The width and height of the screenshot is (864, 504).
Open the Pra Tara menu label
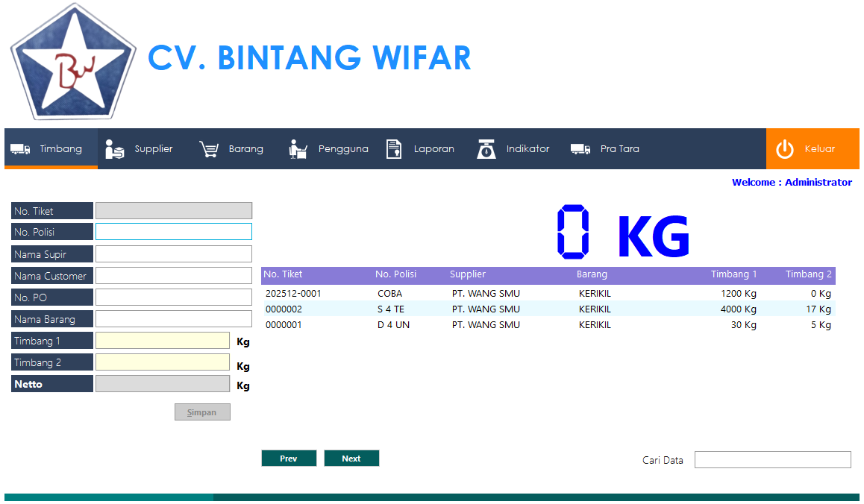pyautogui.click(x=620, y=148)
